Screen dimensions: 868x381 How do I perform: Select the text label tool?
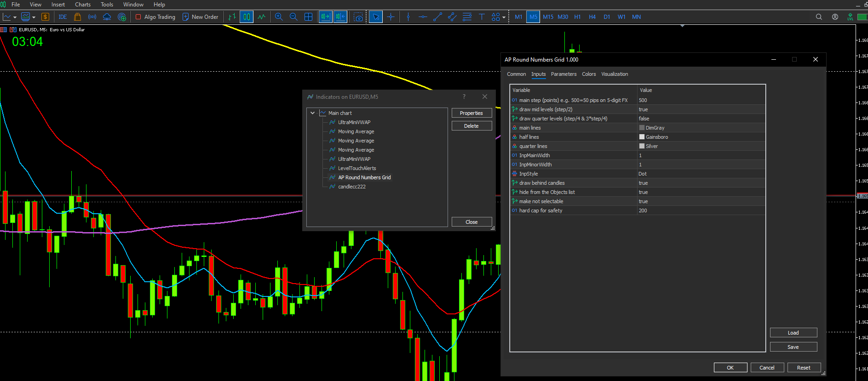tap(482, 17)
